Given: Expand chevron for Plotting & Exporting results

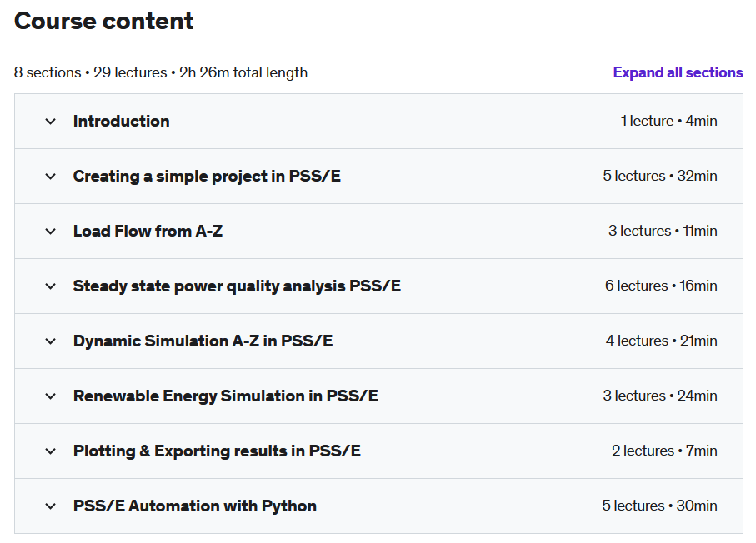Looking at the screenshot, I should [50, 451].
